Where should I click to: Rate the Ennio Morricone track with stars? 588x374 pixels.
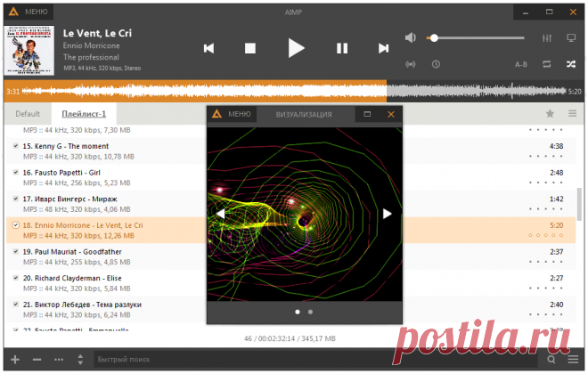click(x=545, y=235)
